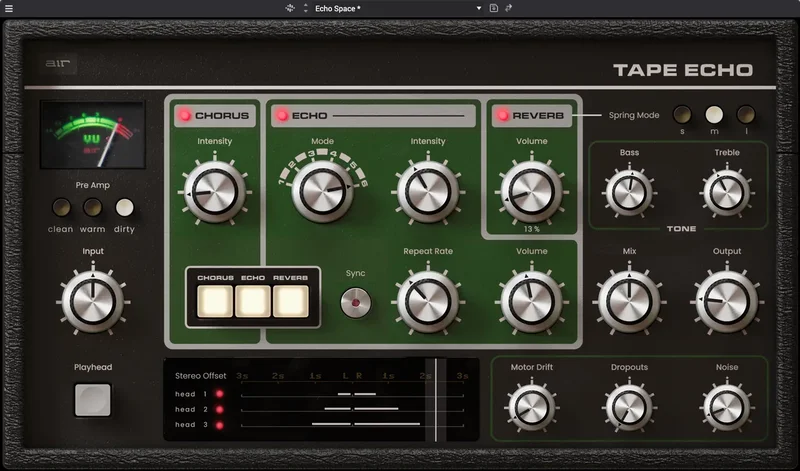Click the AIR logo badge

pyautogui.click(x=58, y=64)
